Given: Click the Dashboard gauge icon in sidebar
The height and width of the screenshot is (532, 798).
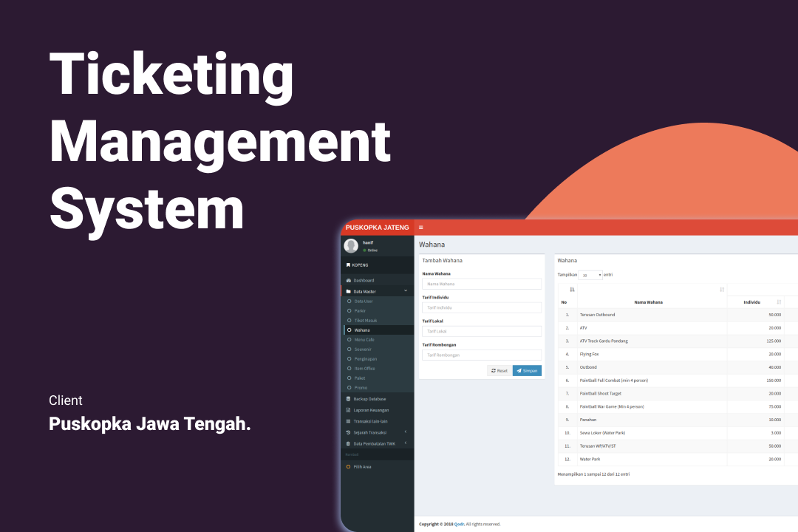Looking at the screenshot, I should (349, 281).
